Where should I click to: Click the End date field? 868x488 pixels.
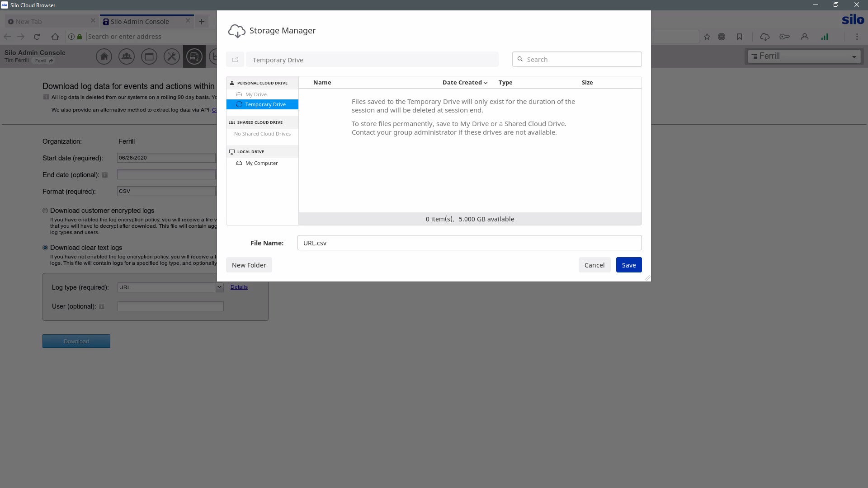click(166, 174)
